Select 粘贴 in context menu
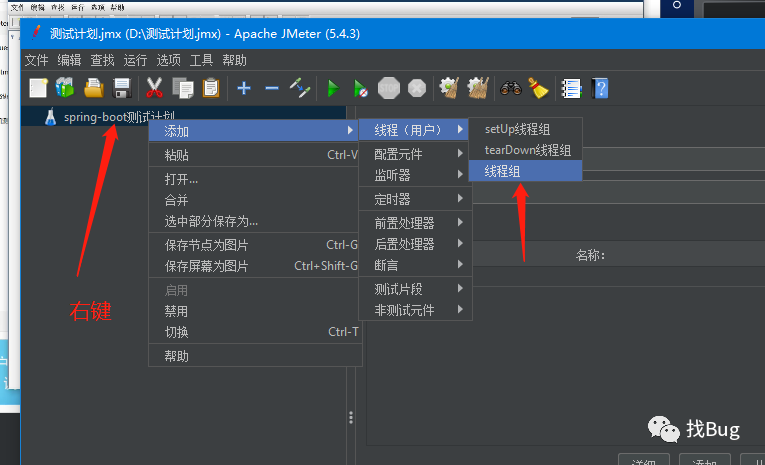The image size is (765, 465). tap(255, 155)
